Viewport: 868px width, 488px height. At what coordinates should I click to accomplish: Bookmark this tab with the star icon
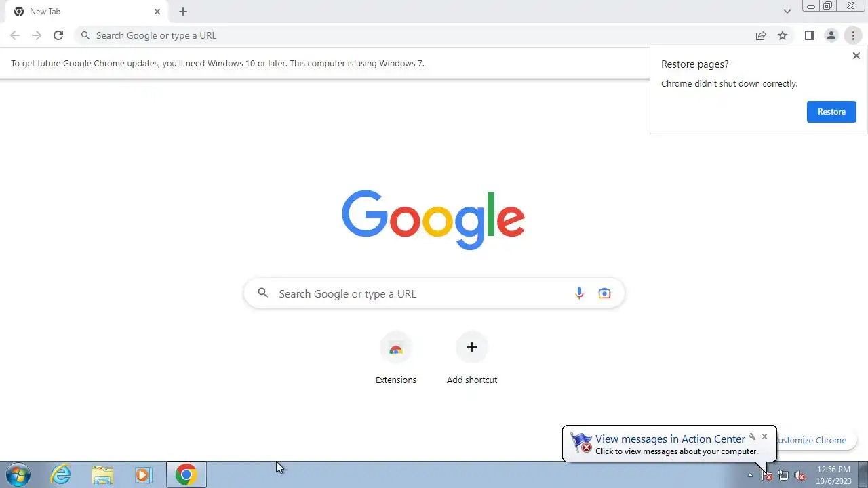coord(783,35)
